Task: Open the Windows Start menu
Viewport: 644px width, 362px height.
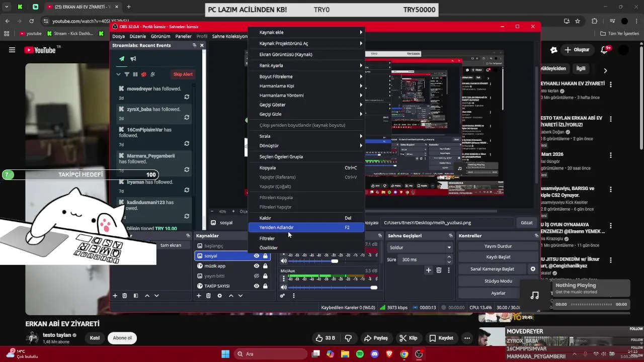Action: tap(225, 354)
